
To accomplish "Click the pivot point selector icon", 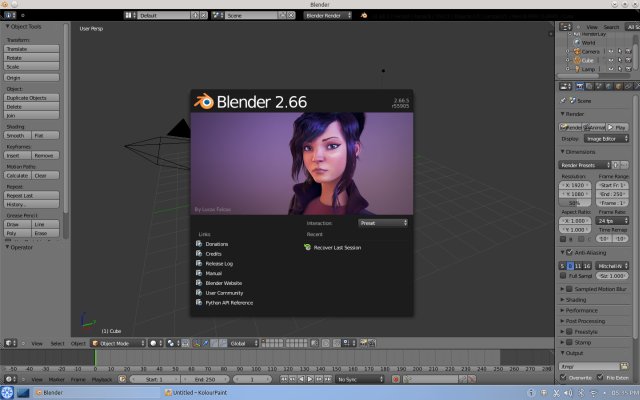I will 173,343.
